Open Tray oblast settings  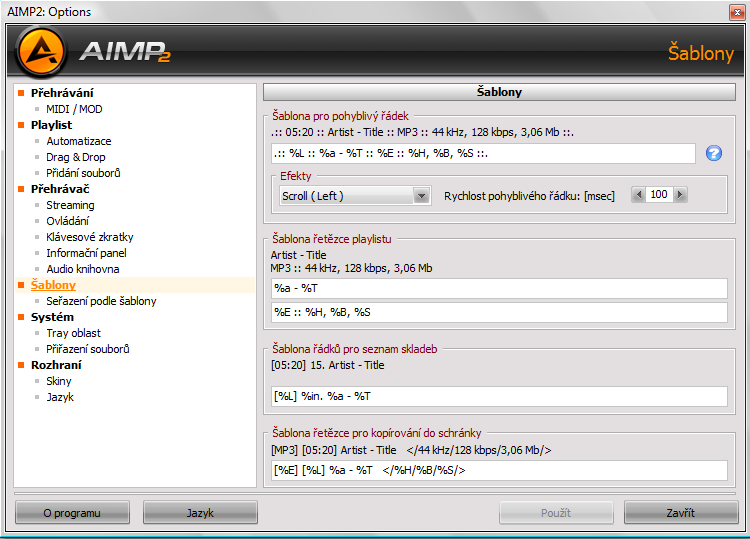74,333
